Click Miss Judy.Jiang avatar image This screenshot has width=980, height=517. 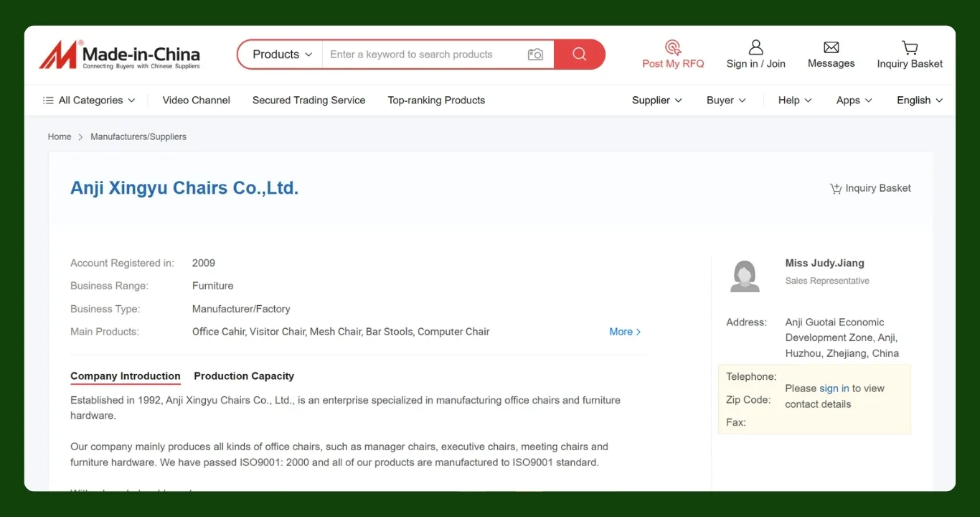(x=745, y=276)
